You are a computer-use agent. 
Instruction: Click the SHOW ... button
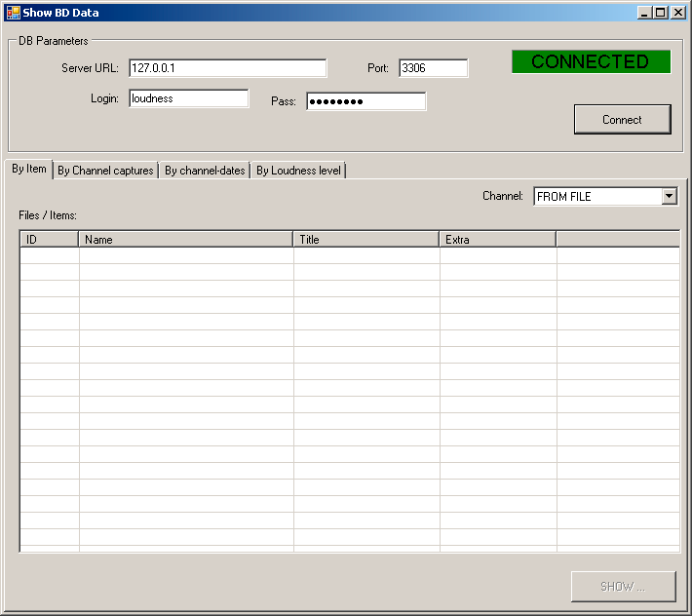623,587
